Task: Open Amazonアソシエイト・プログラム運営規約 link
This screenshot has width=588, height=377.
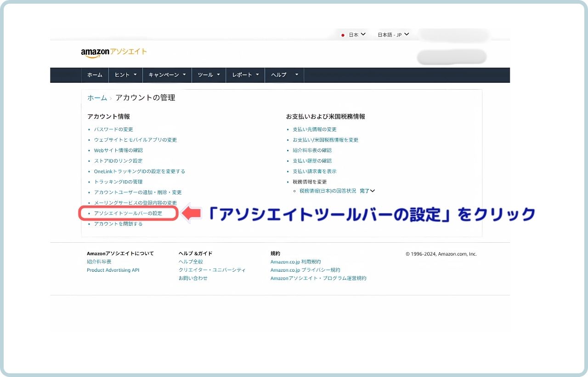Action: (x=318, y=278)
